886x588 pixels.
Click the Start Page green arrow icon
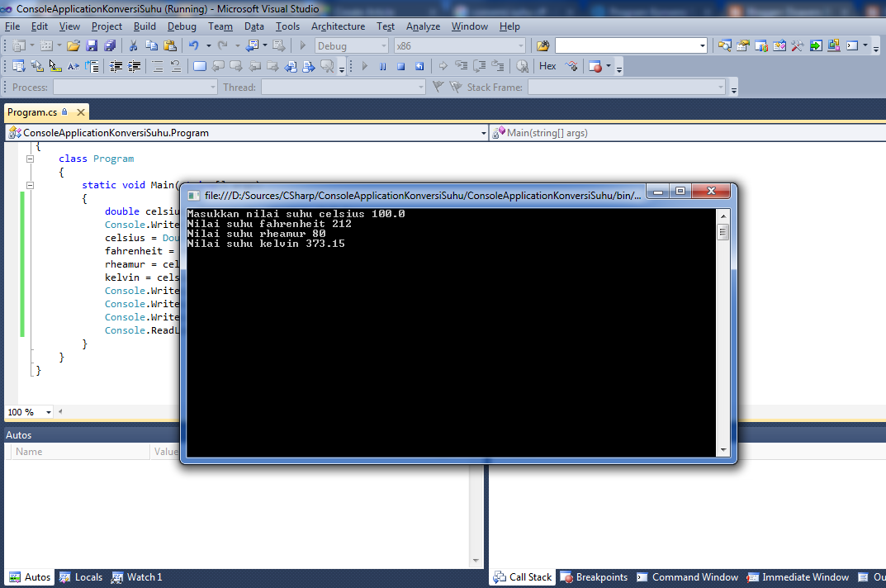pyautogui.click(x=815, y=45)
